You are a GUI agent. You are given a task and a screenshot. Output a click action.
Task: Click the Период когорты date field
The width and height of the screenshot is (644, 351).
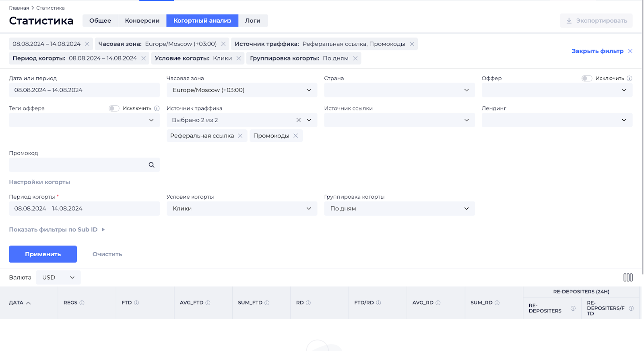click(84, 208)
